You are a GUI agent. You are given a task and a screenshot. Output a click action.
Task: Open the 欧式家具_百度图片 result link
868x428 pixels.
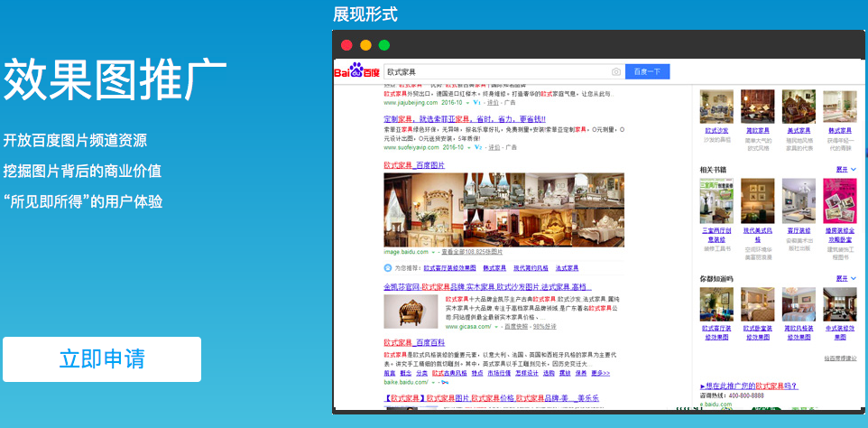pyautogui.click(x=414, y=165)
